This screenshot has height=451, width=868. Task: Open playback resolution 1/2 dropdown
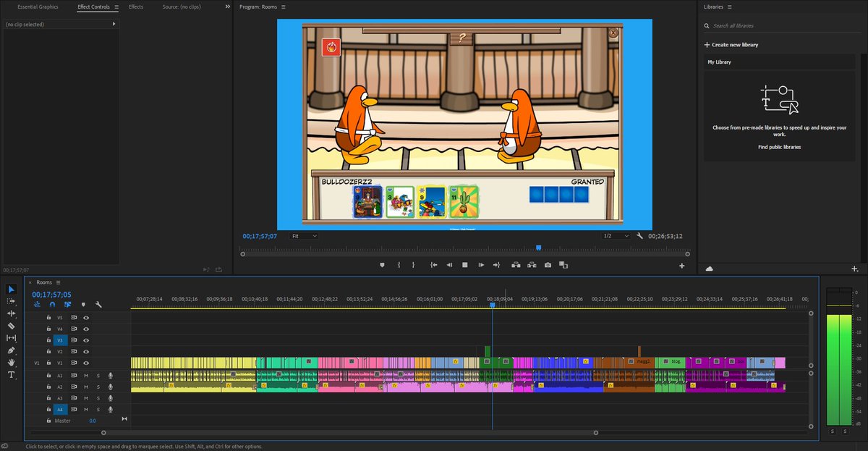pyautogui.click(x=616, y=236)
